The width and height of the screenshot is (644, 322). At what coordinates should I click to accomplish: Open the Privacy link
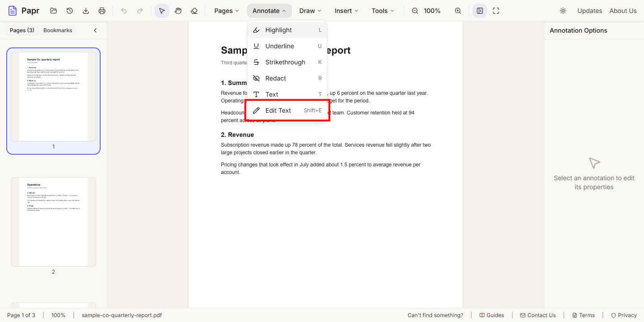tap(624, 315)
